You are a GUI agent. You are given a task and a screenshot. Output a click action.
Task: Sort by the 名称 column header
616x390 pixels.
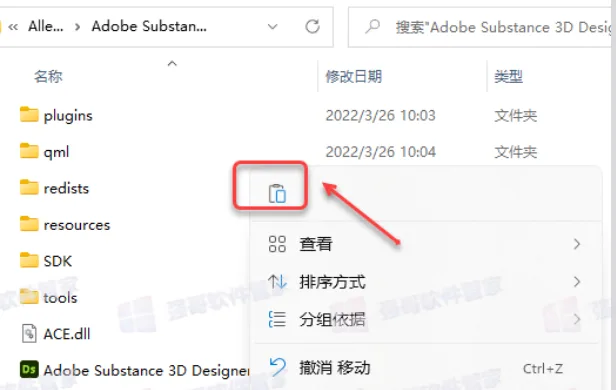[48, 76]
